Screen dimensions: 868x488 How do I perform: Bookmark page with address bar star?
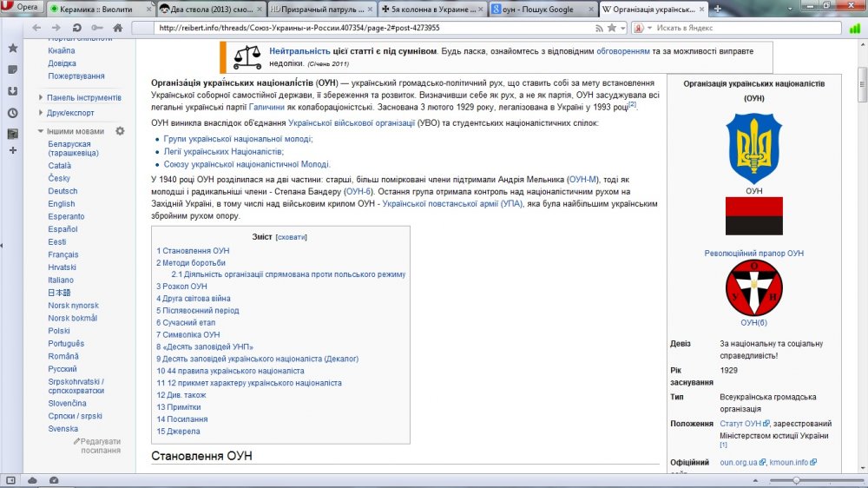pyautogui.click(x=612, y=28)
